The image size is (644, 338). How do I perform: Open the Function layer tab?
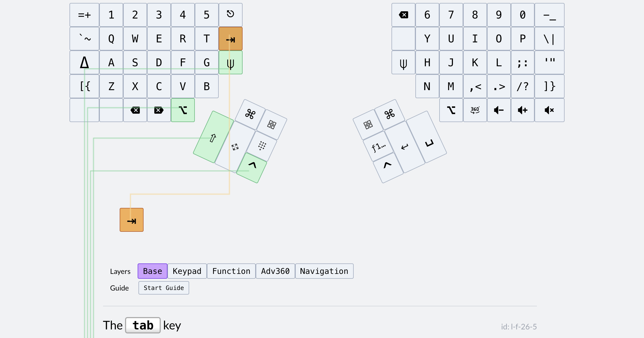coord(231,271)
